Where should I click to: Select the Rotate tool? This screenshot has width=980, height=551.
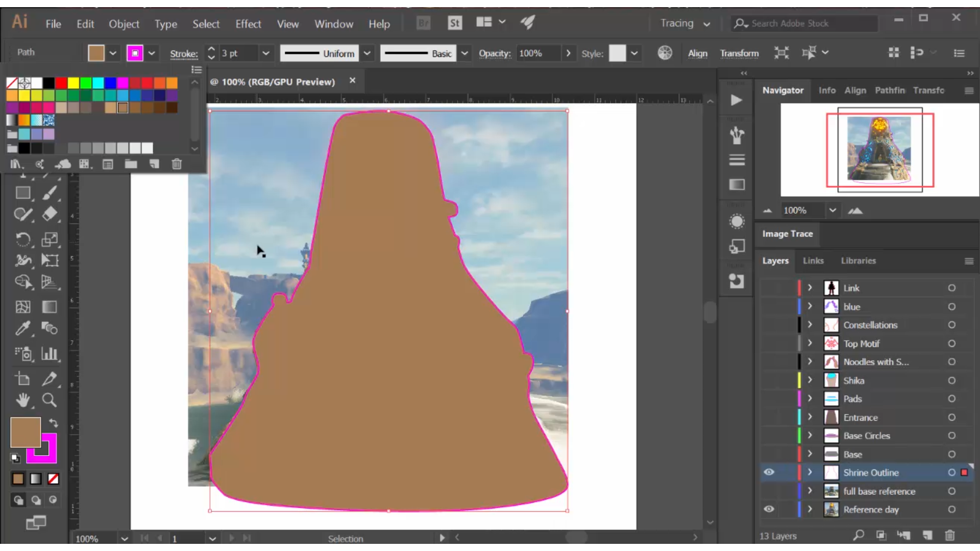[x=22, y=239]
